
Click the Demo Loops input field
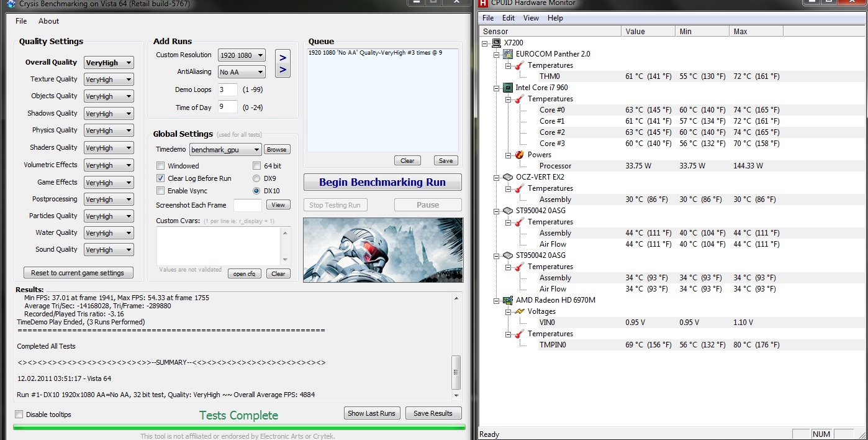tap(228, 90)
